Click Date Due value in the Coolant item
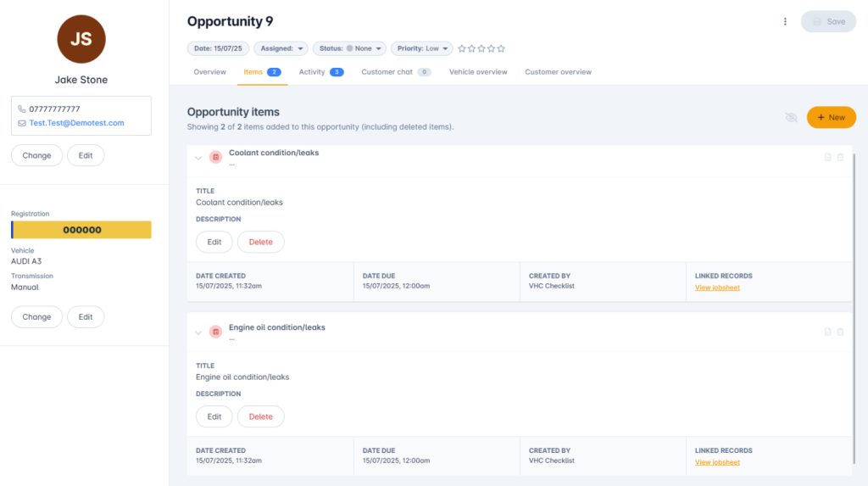Viewport: 868px width, 486px height. tap(396, 286)
